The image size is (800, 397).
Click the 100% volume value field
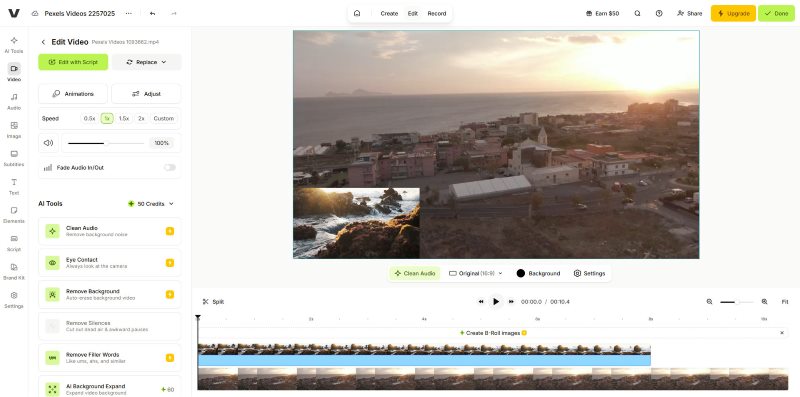(x=162, y=143)
